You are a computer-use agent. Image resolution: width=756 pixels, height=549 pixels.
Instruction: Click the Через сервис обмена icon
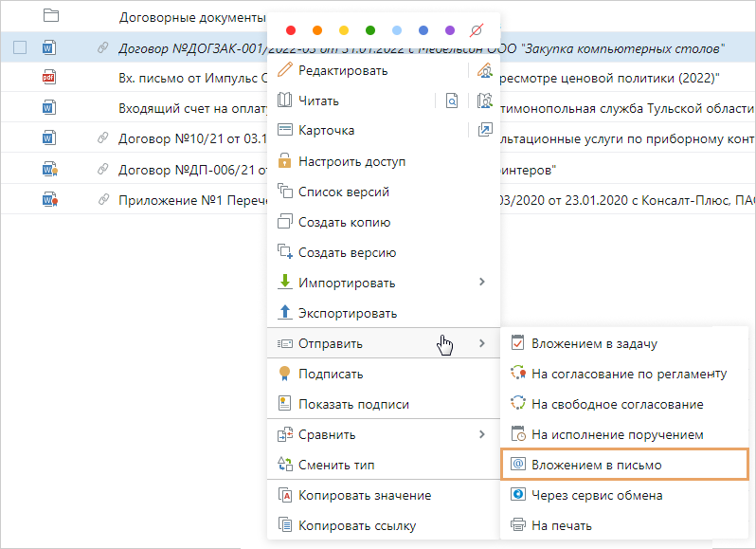tap(517, 495)
